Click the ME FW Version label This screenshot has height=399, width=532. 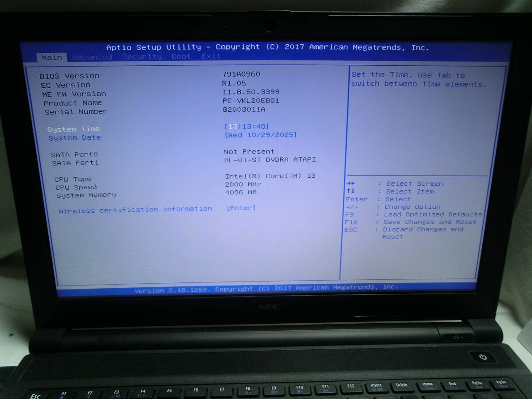pos(74,94)
